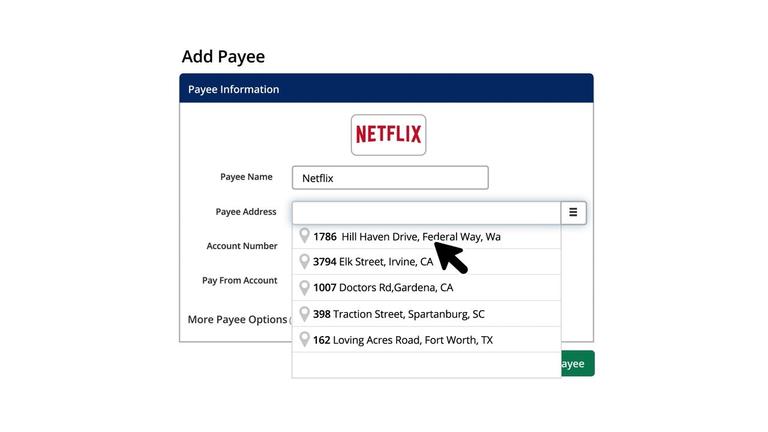Expand More Payee Options section
This screenshot has height=432, width=768.
coord(239,319)
